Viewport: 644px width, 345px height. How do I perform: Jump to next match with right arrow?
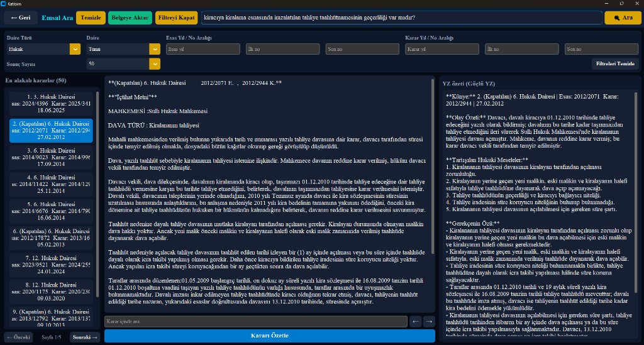click(429, 321)
